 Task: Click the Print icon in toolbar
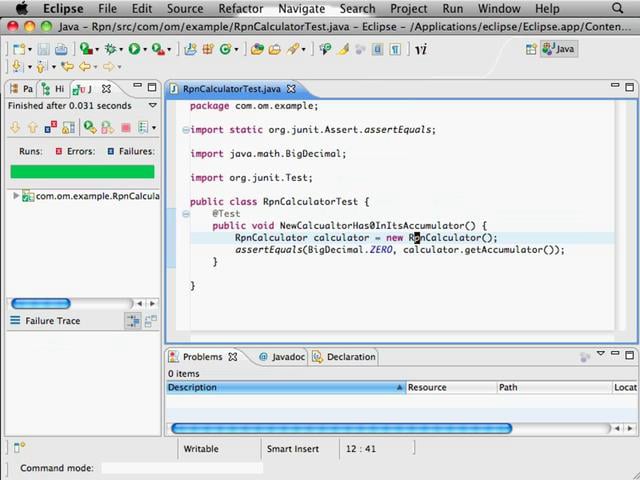(x=61, y=49)
